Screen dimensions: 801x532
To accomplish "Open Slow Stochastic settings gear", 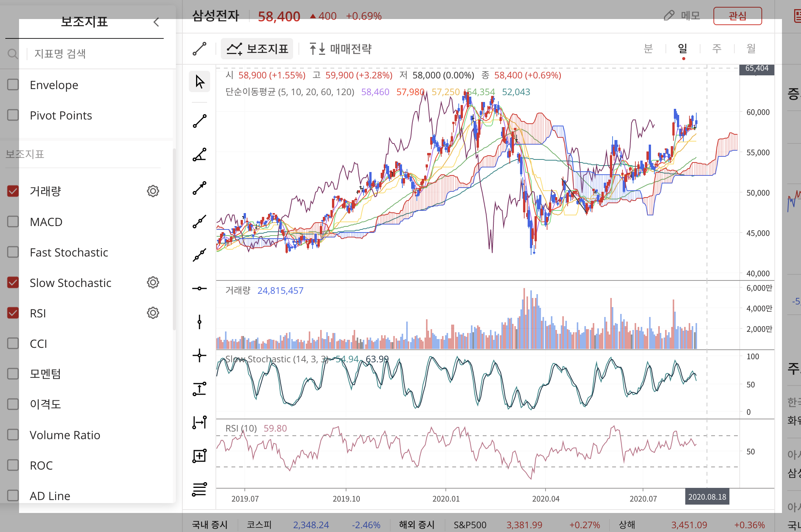I will (153, 282).
